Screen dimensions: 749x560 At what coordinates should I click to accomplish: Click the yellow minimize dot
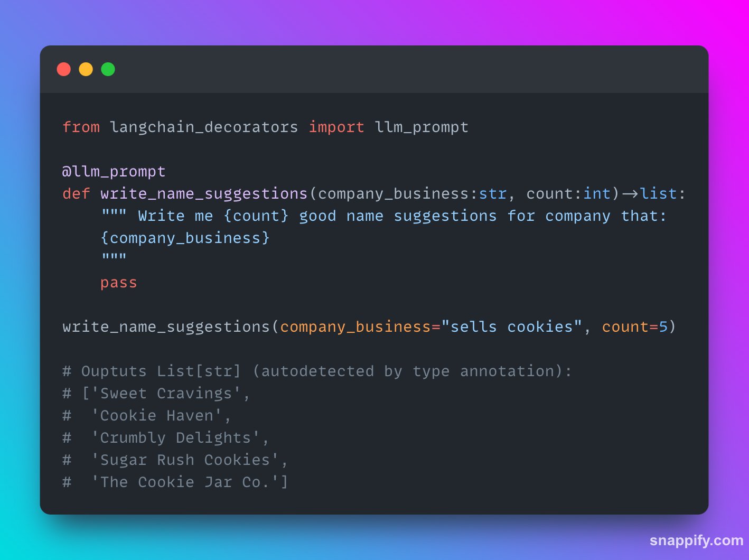[x=86, y=69]
